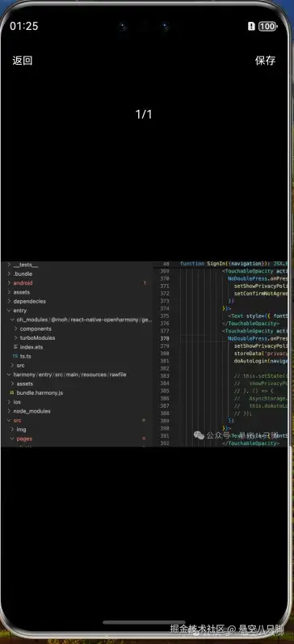Expand the dependecies folder chevron
294x644 pixels.
[x=9, y=302]
